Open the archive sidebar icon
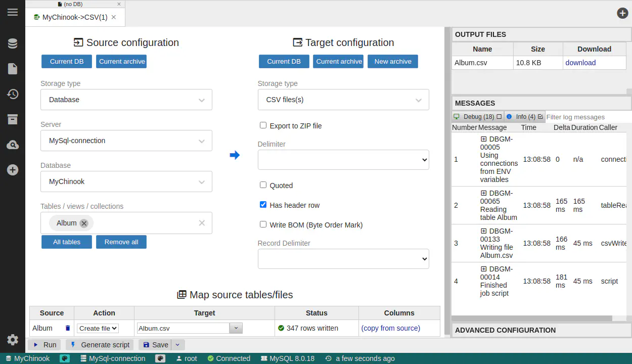Viewport: 632px width, 364px height. 13,119
